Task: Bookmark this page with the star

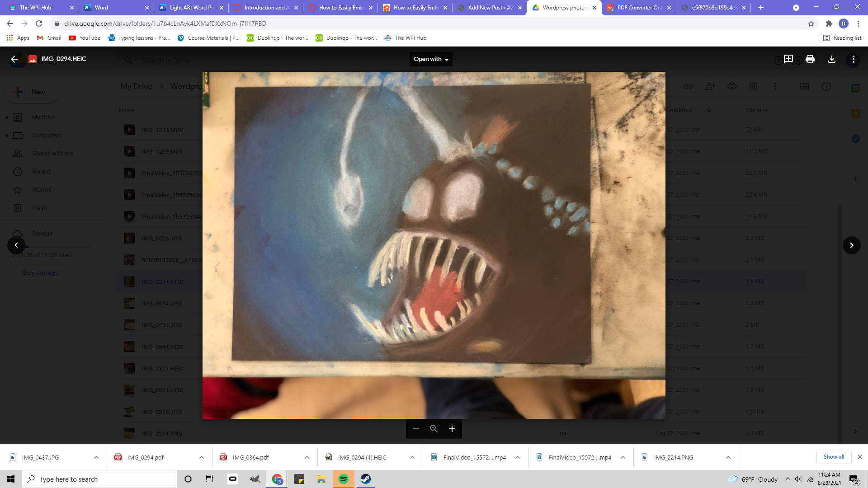Action: 811,23
